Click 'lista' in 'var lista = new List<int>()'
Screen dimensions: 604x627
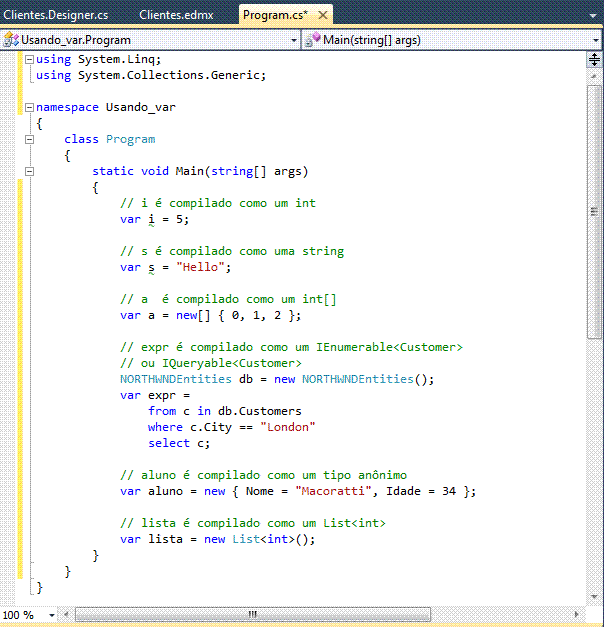(x=165, y=539)
